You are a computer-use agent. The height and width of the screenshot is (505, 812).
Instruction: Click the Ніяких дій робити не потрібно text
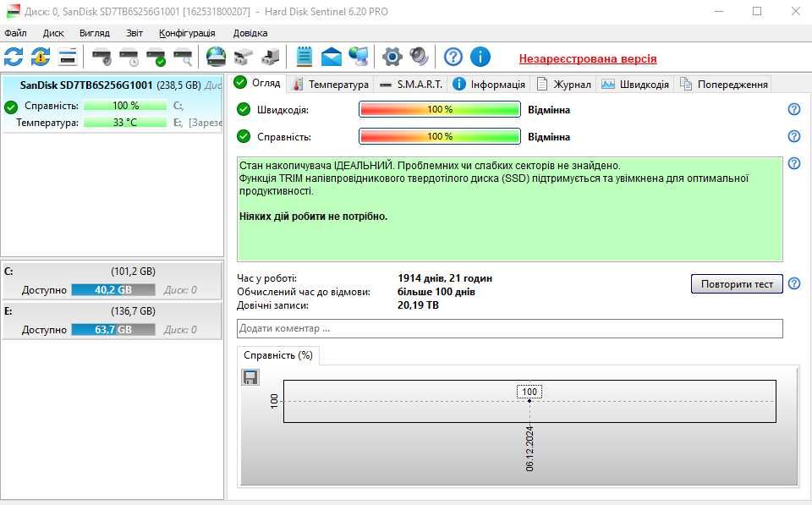[313, 217]
